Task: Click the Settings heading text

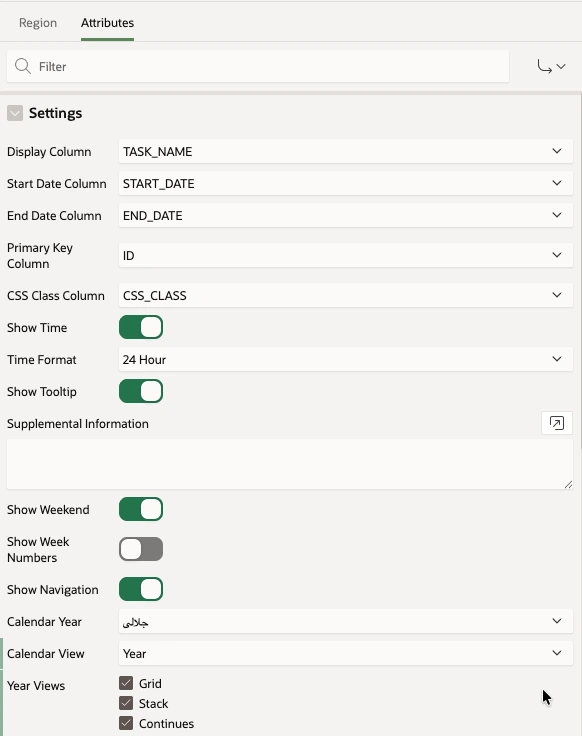Action: 55,113
